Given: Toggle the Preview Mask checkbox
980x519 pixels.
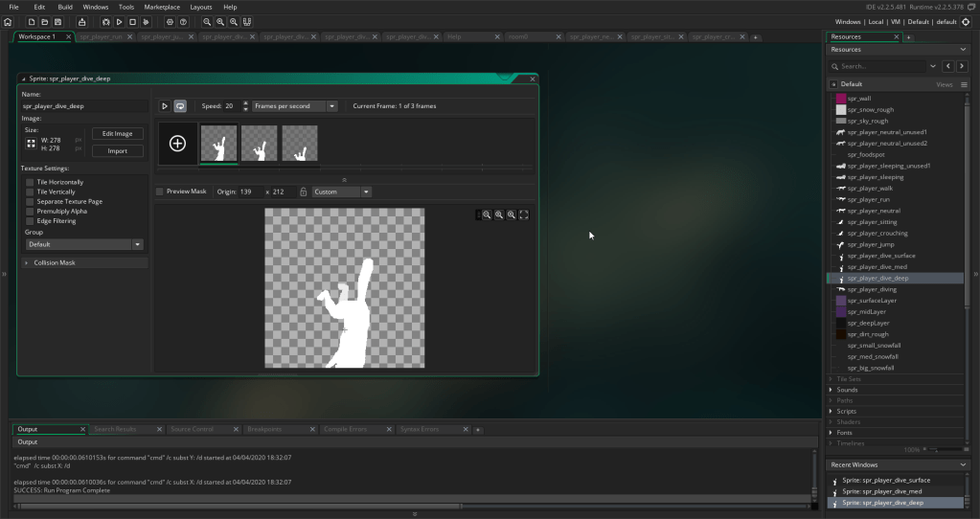Looking at the screenshot, I should 161,192.
